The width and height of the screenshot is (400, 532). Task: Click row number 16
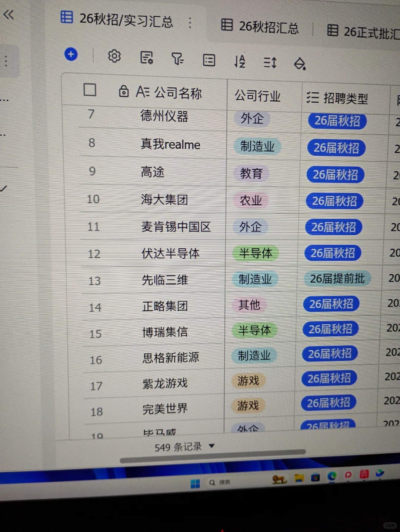click(96, 360)
